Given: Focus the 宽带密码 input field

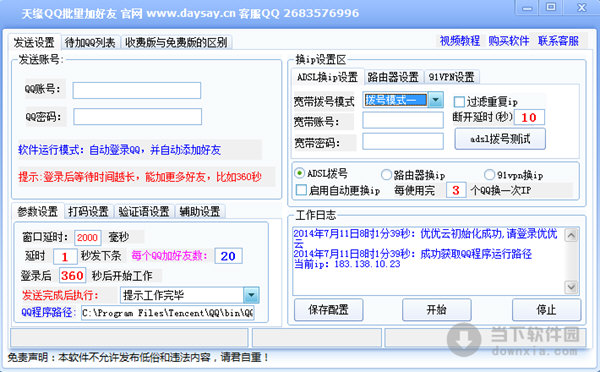Looking at the screenshot, I should (403, 141).
